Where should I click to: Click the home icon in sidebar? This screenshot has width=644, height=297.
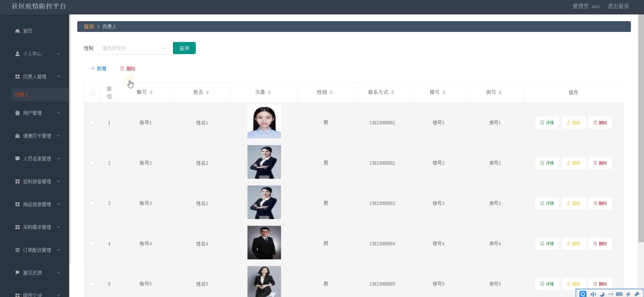(x=17, y=31)
